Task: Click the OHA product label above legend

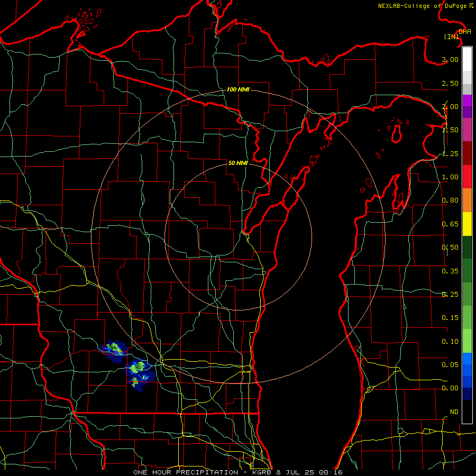Action: click(x=465, y=31)
